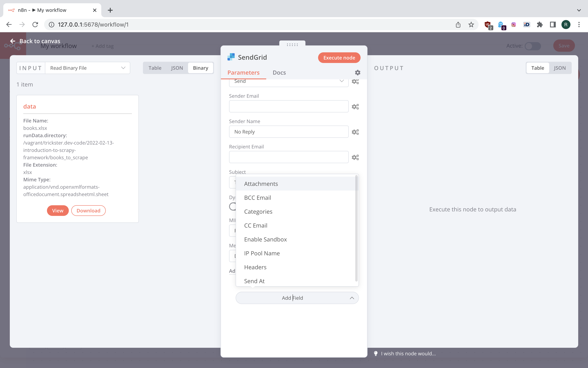Open the Docs tab
Image resolution: width=588 pixels, height=368 pixels.
coord(279,73)
